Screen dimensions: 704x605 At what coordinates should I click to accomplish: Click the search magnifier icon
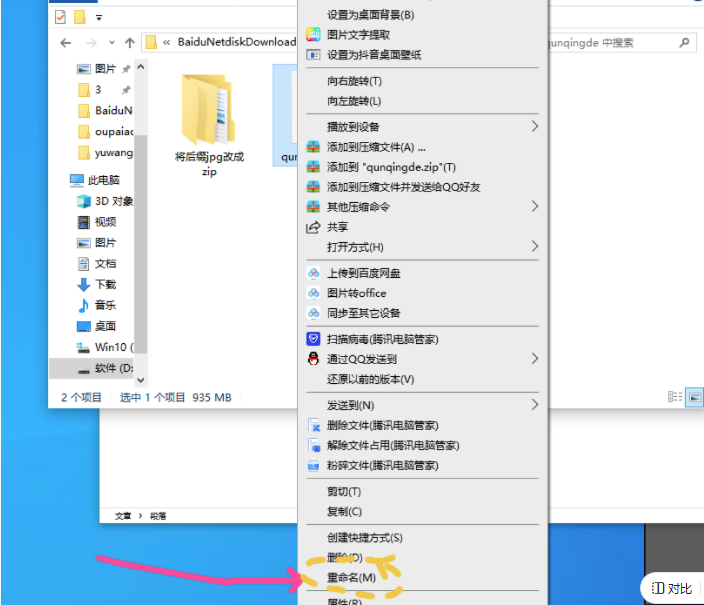685,43
